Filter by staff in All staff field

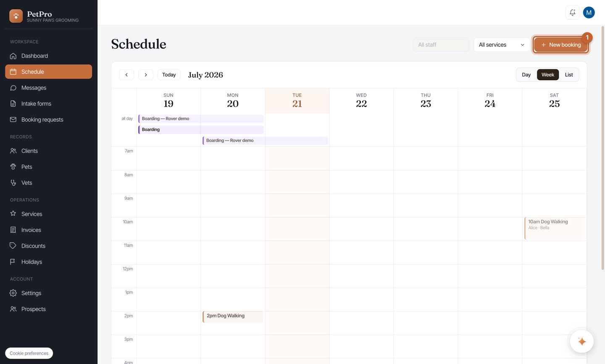(441, 45)
